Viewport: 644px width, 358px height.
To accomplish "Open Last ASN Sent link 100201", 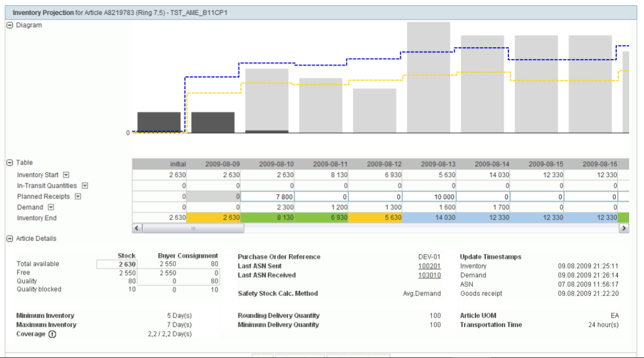I will 429,266.
